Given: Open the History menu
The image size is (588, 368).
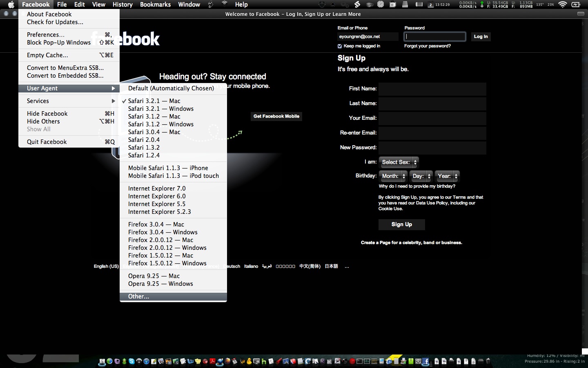Looking at the screenshot, I should (122, 4).
